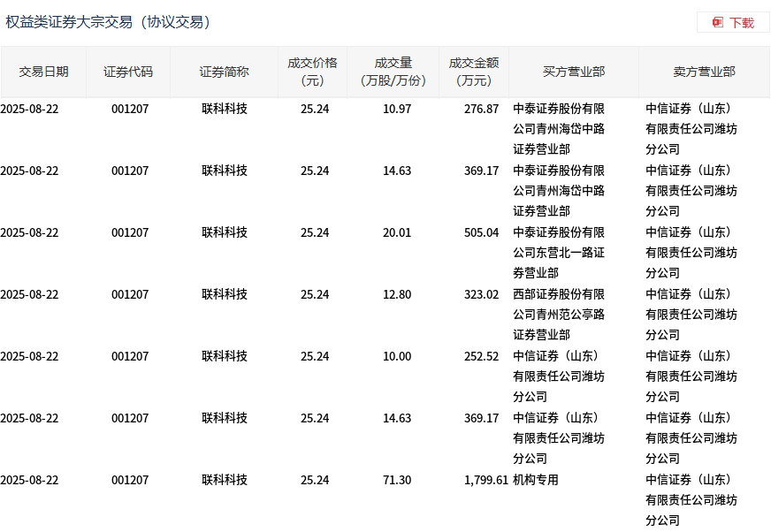Click the 成交价格（元） column header
This screenshot has width=771, height=532.
[312, 72]
